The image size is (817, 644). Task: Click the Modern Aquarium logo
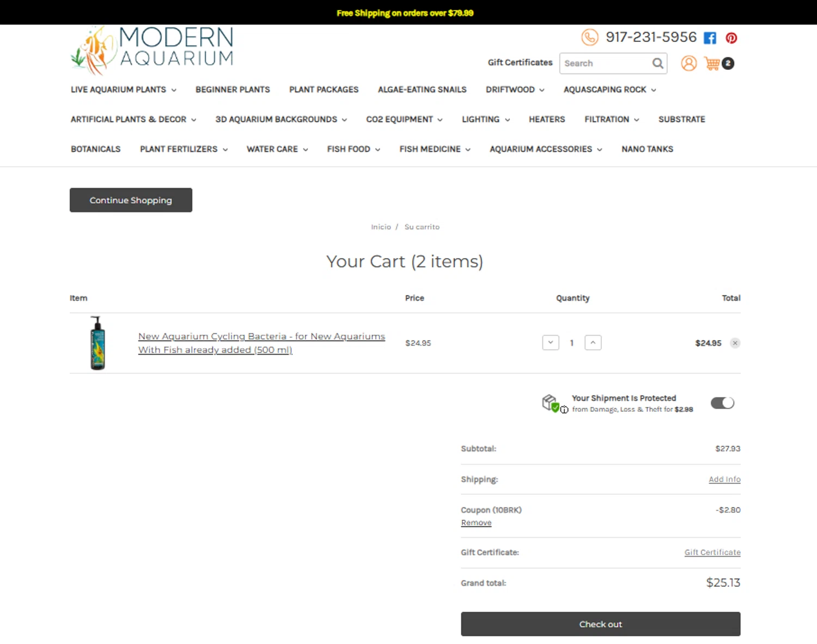pyautogui.click(x=152, y=50)
